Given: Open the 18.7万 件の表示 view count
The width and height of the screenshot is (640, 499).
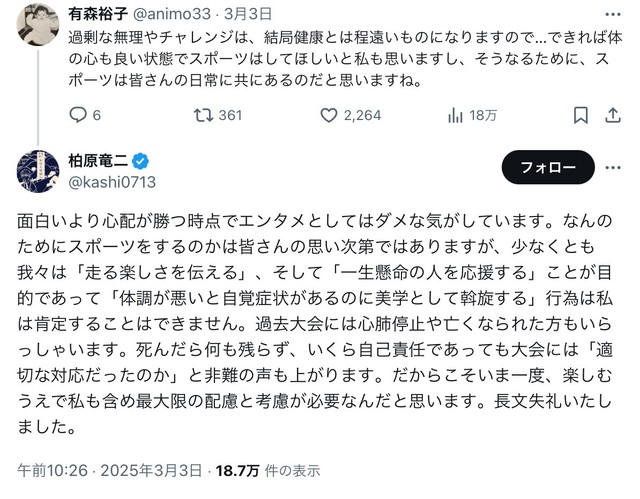Looking at the screenshot, I should (x=270, y=469).
